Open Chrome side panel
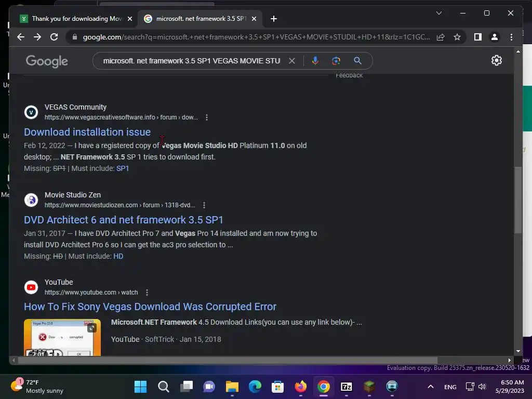 [478, 37]
